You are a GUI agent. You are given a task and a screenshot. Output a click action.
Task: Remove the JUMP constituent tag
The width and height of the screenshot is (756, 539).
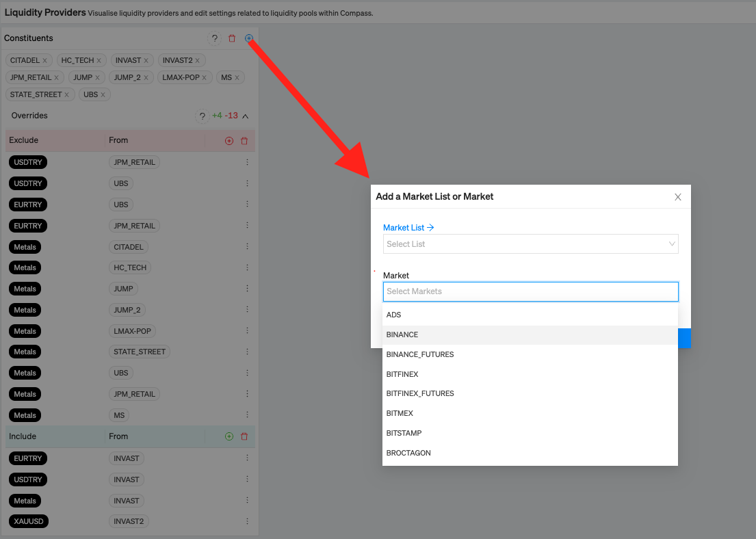coord(97,77)
